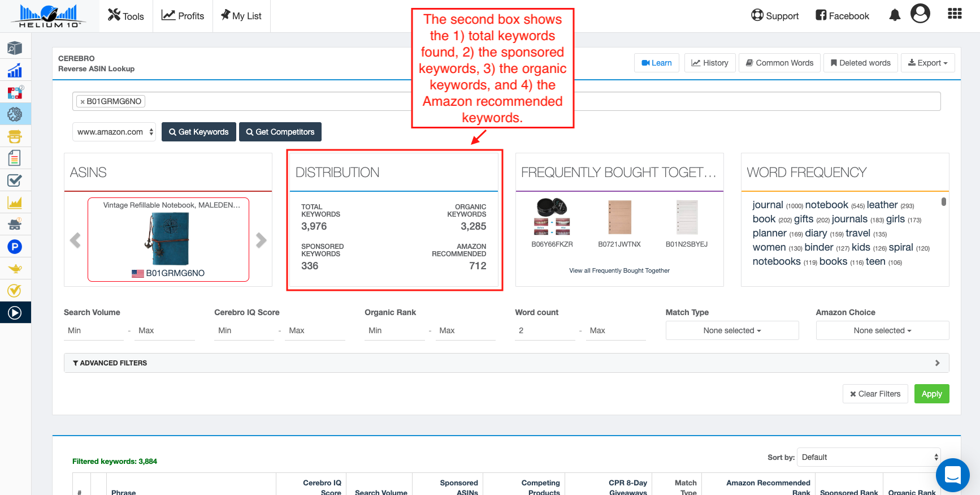Open the play button sidebar icon
Screen dimensions: 980x495
(x=15, y=313)
